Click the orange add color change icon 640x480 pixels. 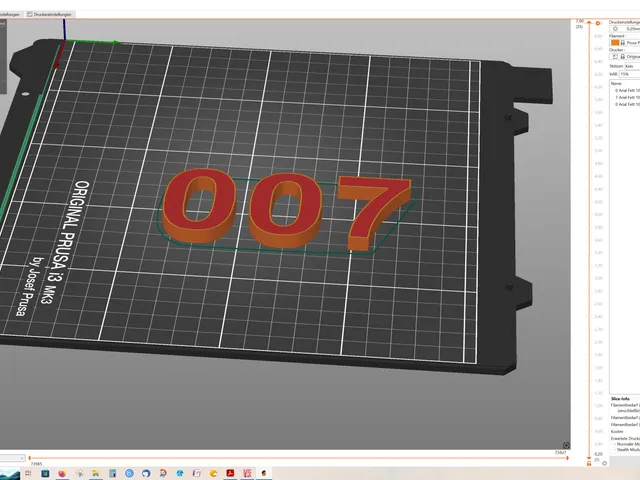pos(598,23)
